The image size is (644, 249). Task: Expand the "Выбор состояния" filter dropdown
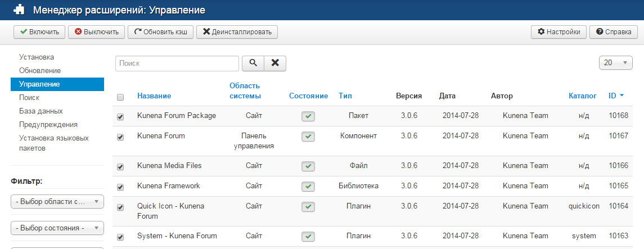(57, 228)
